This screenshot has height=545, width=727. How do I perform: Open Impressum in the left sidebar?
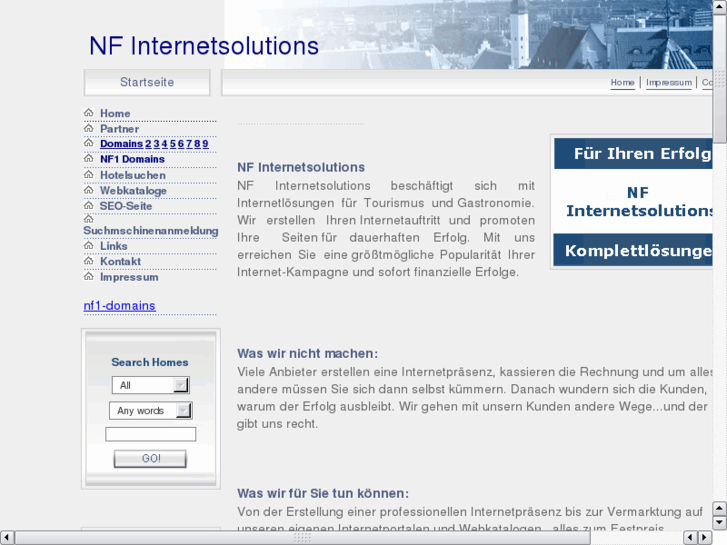click(x=129, y=277)
